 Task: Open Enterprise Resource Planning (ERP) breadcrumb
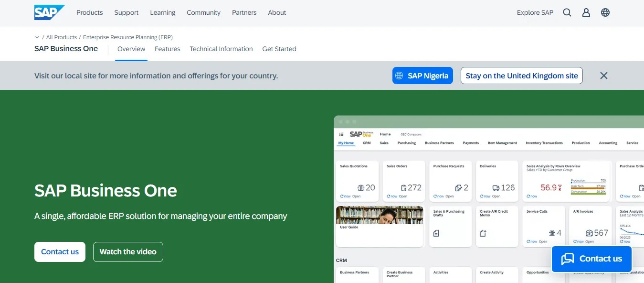(128, 37)
